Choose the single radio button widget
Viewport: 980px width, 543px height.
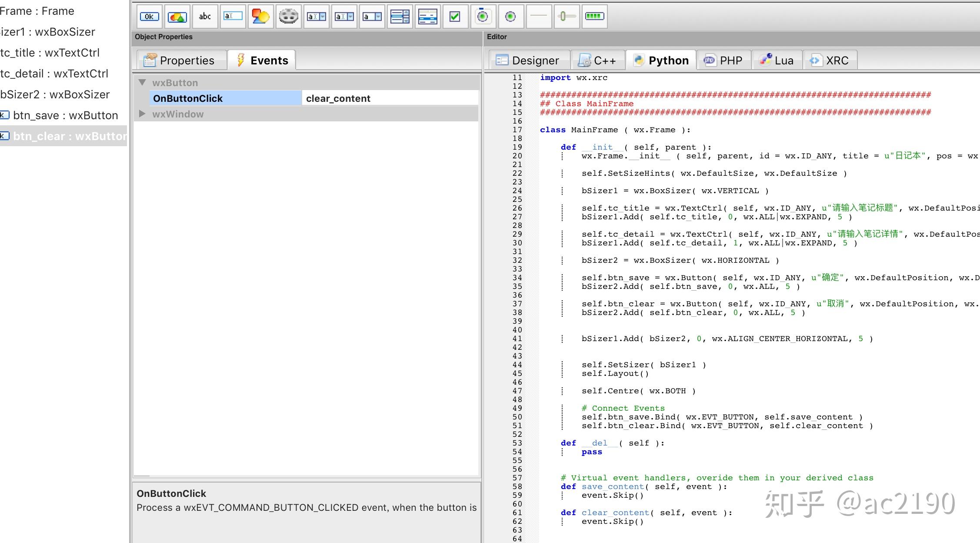[x=510, y=17]
